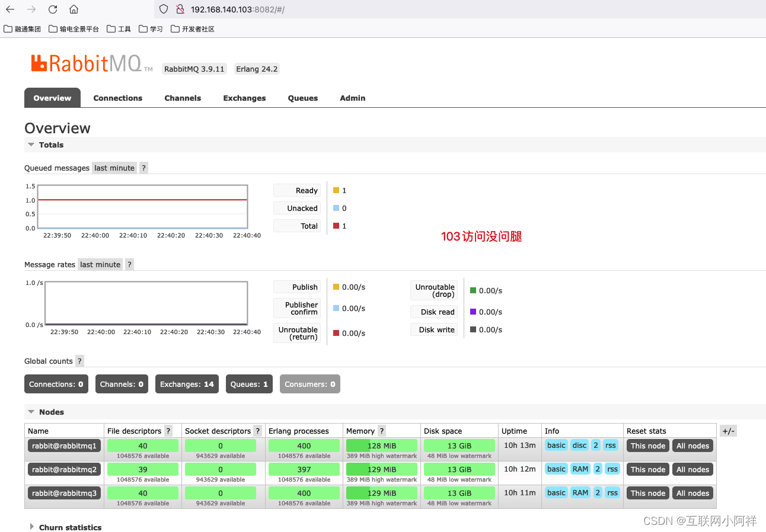
Task: Click the Consumers: 0 count button
Action: coord(310,384)
